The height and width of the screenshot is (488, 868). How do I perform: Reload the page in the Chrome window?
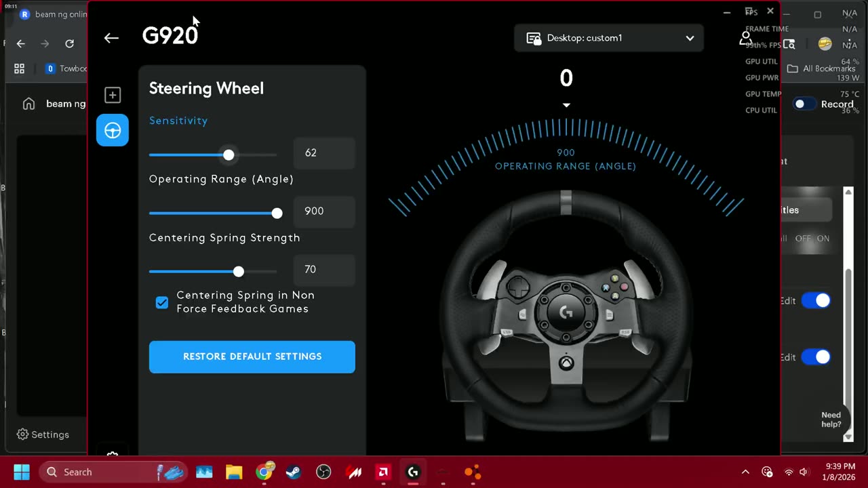click(69, 43)
